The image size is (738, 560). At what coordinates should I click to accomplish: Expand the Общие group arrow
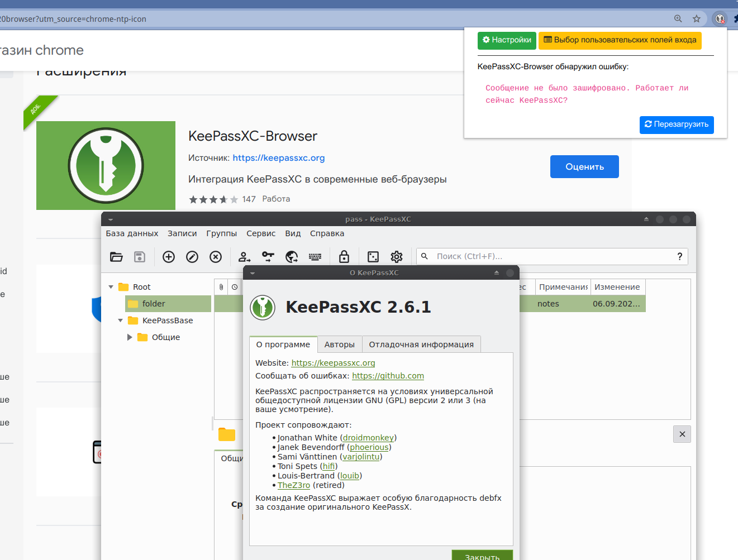coord(130,337)
